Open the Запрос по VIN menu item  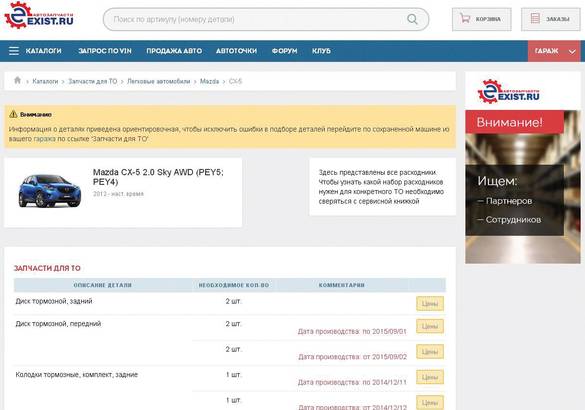(x=105, y=51)
